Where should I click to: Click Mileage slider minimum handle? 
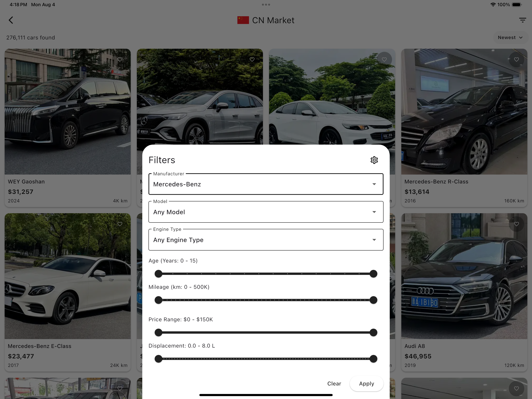tap(158, 300)
